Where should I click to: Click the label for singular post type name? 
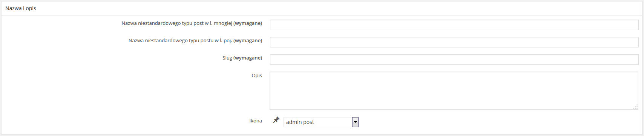195,41
